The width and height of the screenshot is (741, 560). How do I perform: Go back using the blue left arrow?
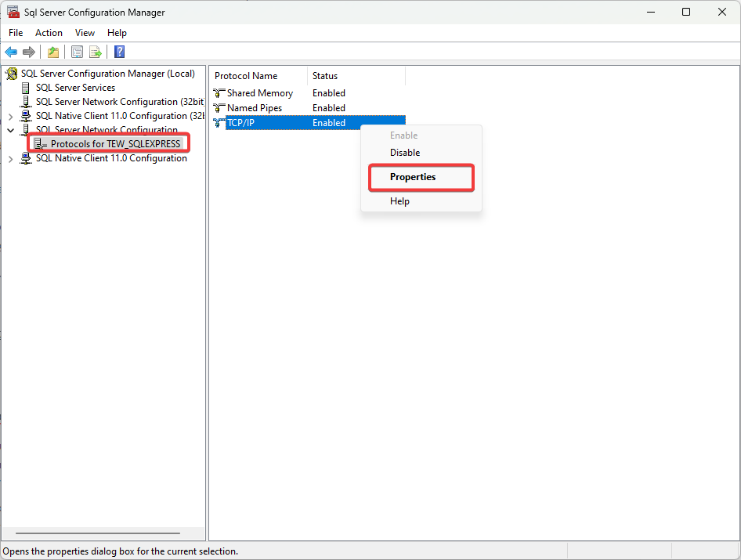tap(11, 52)
